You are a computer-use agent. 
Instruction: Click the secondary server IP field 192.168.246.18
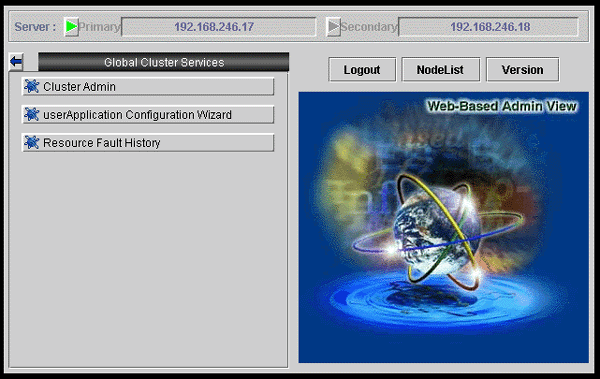(x=488, y=27)
